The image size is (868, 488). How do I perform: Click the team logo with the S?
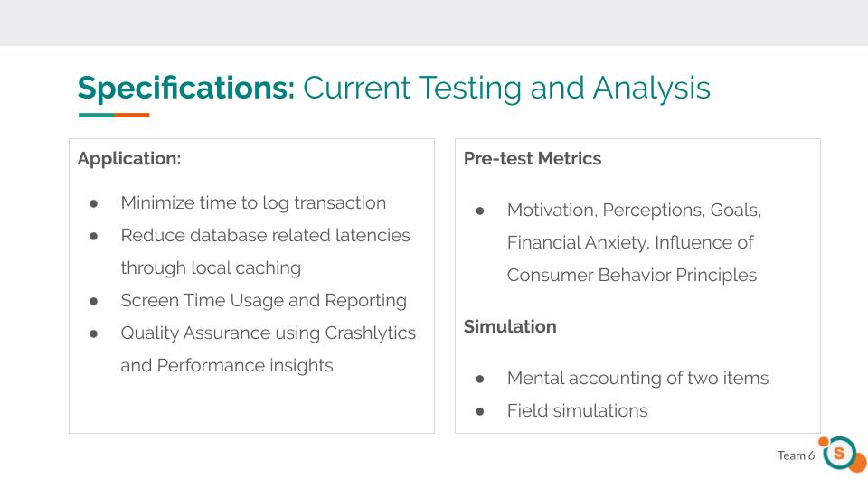coord(843,455)
